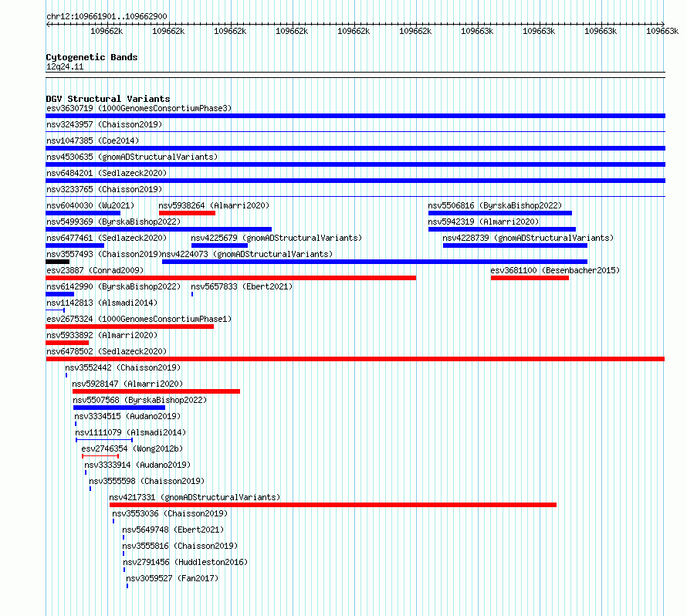Open nsv3059527 (Fan2017) label
The image size is (687, 616).
[172, 578]
